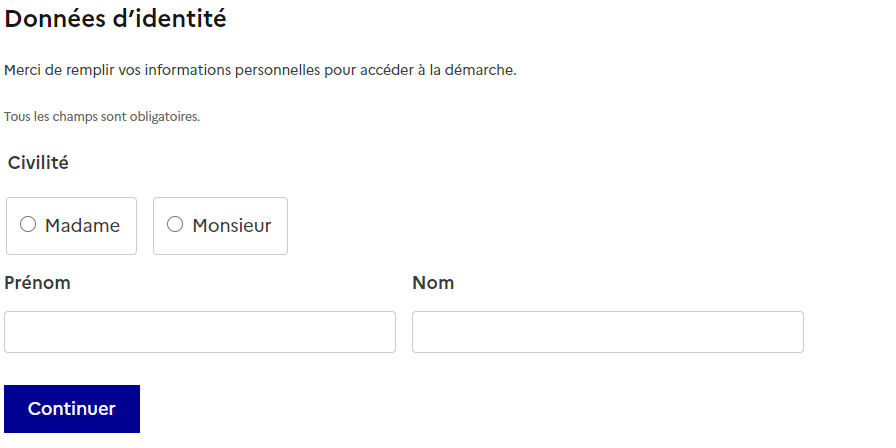896x448 pixels.
Task: Click the Nom field label
Action: point(433,283)
